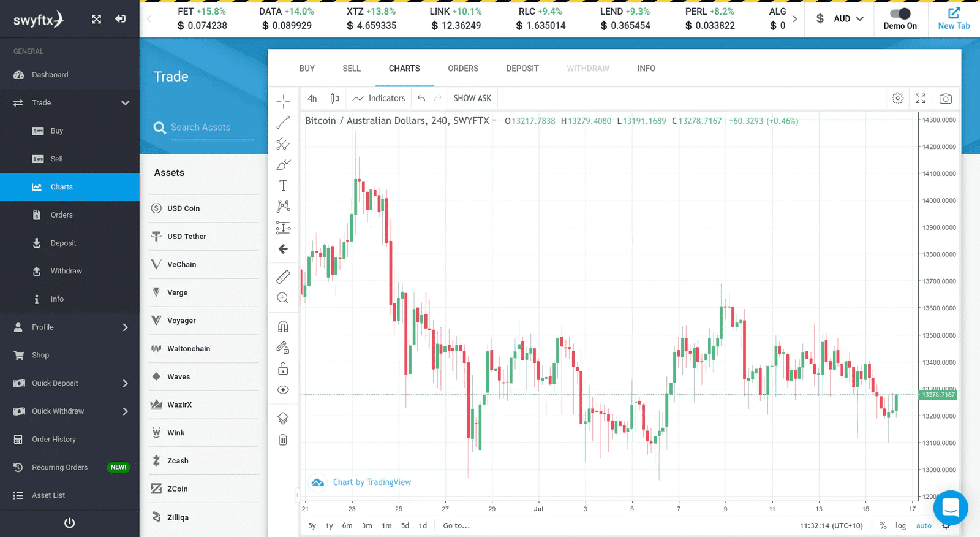Viewport: 980px width, 537px height.
Task: Select the Zcash asset
Action: [203, 461]
